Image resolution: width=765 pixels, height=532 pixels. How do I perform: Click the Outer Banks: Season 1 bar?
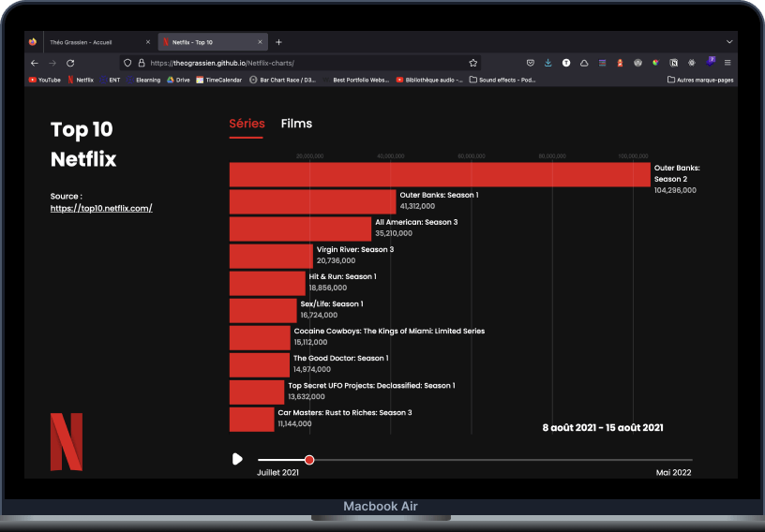tap(313, 202)
